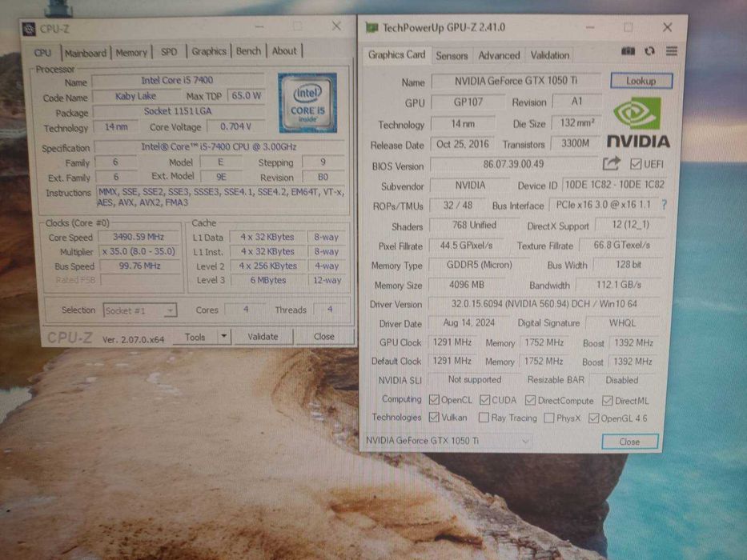Switch to the Mainboard tab in CPU-Z

86,53
